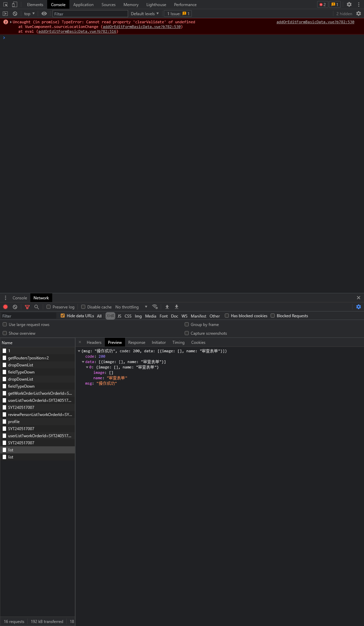Expand the Uncaught TypeError message
364x626 pixels.
(11, 22)
